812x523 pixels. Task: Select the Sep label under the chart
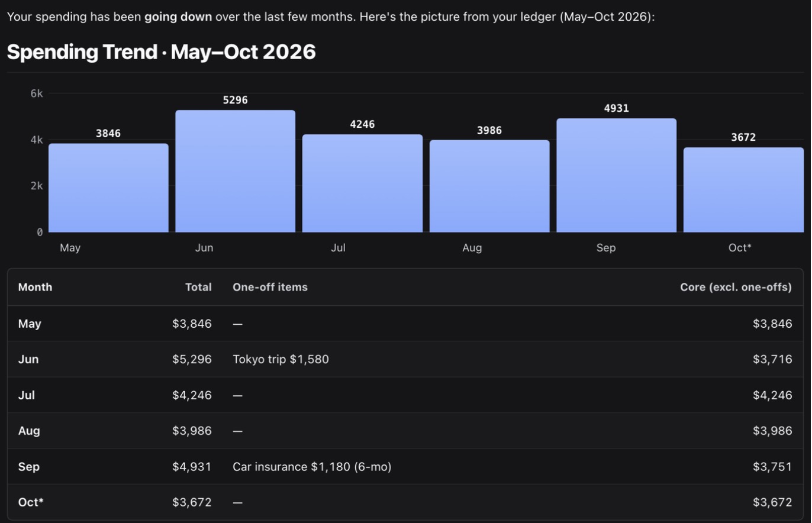tap(606, 248)
